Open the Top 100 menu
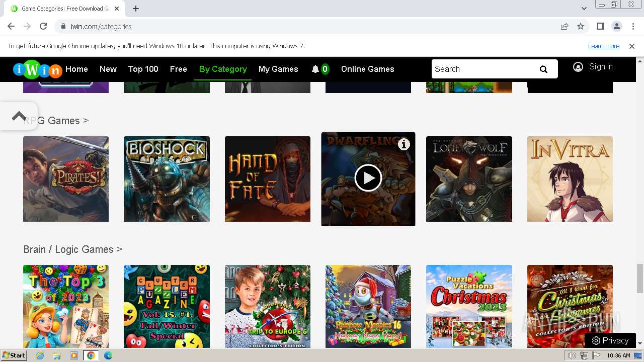644x362 pixels. pyautogui.click(x=143, y=69)
